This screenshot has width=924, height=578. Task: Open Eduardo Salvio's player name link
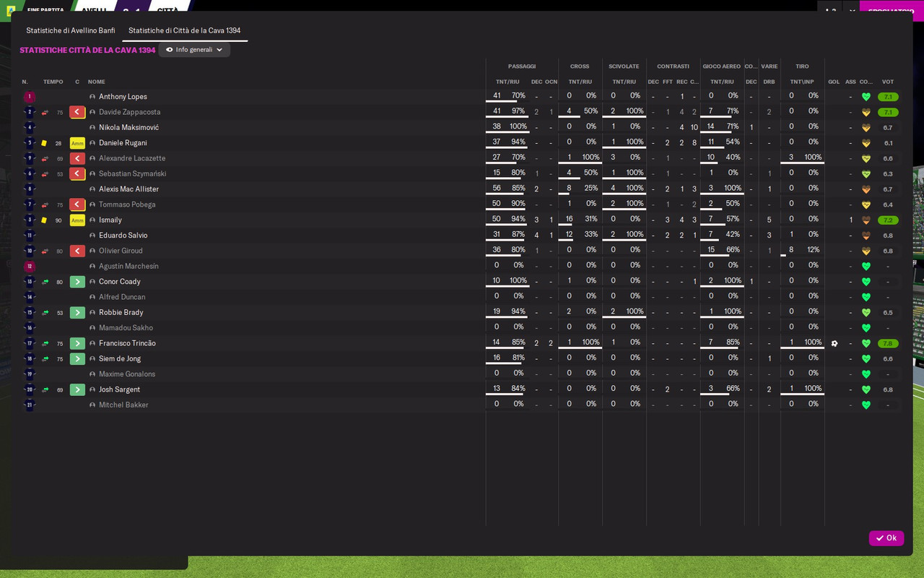123,236
